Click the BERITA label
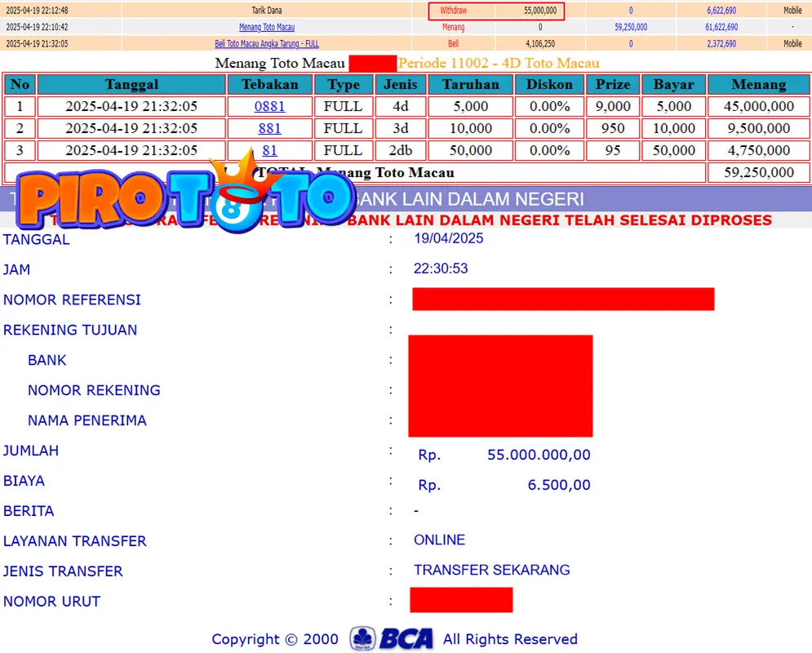812x653 pixels. pos(29,511)
